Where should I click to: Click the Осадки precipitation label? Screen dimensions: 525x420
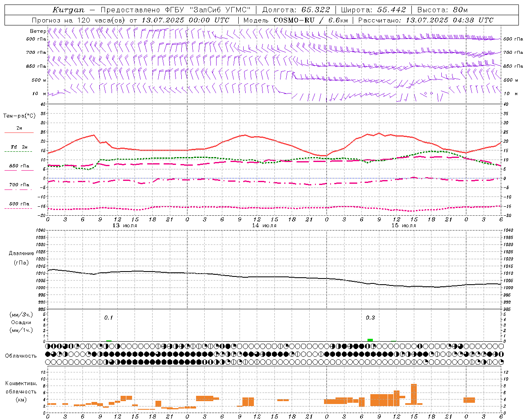(x=21, y=322)
